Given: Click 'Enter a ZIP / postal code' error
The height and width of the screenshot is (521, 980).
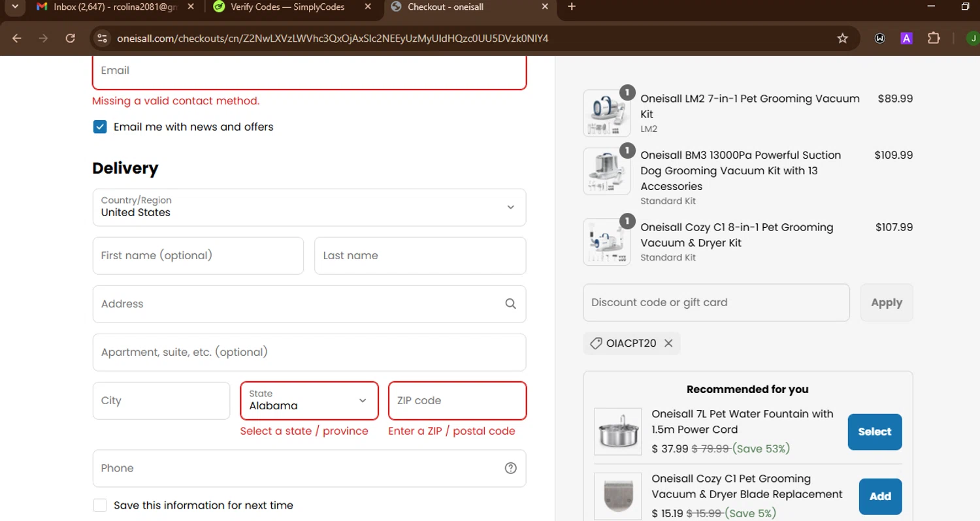Looking at the screenshot, I should [451, 431].
